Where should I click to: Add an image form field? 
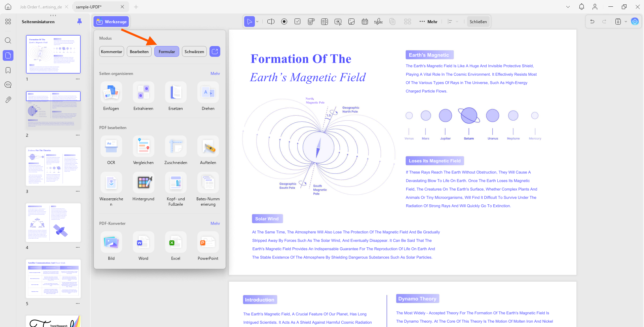tap(351, 22)
